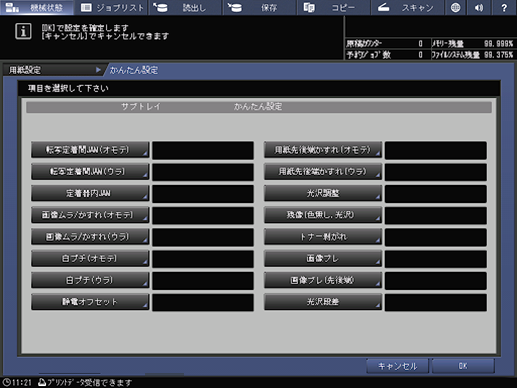Click the globe language icon
The width and height of the screenshot is (517, 388).
coord(455,7)
